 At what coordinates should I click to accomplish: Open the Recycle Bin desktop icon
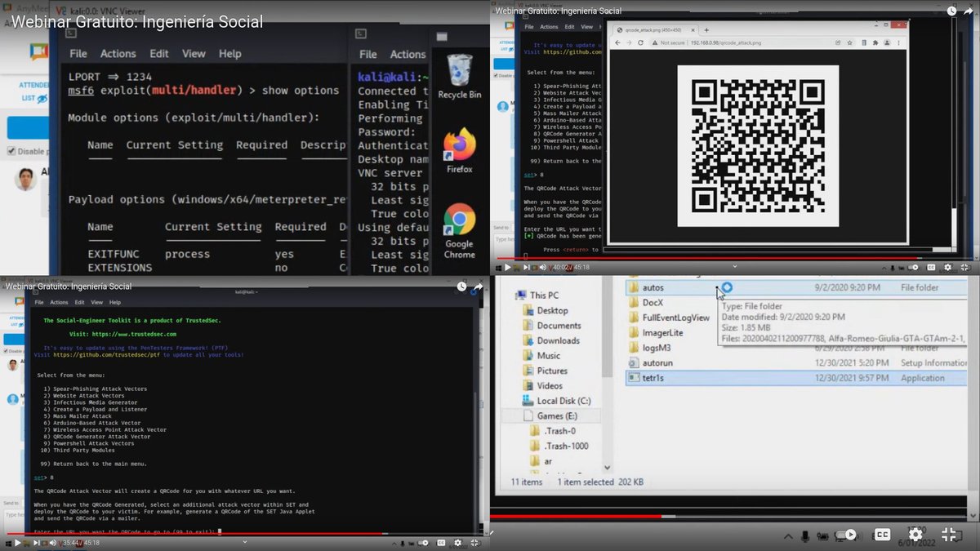tap(459, 76)
